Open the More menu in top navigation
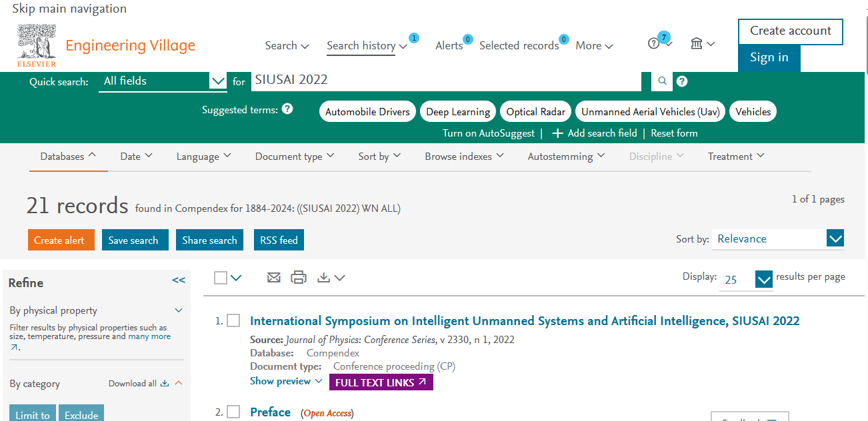The width and height of the screenshot is (868, 421). click(x=594, y=45)
